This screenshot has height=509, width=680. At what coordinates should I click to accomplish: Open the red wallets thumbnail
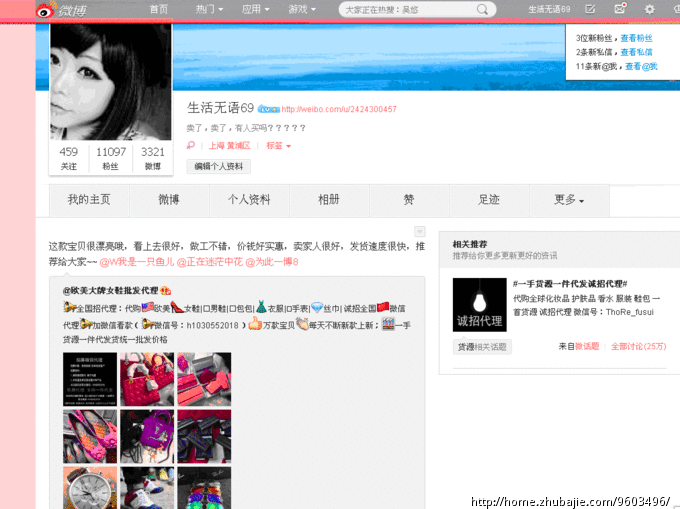204,379
